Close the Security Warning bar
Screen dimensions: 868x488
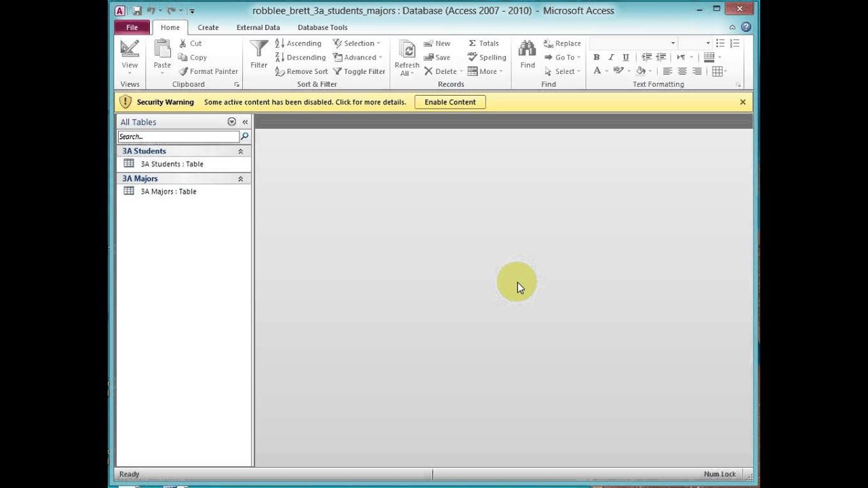(x=743, y=102)
